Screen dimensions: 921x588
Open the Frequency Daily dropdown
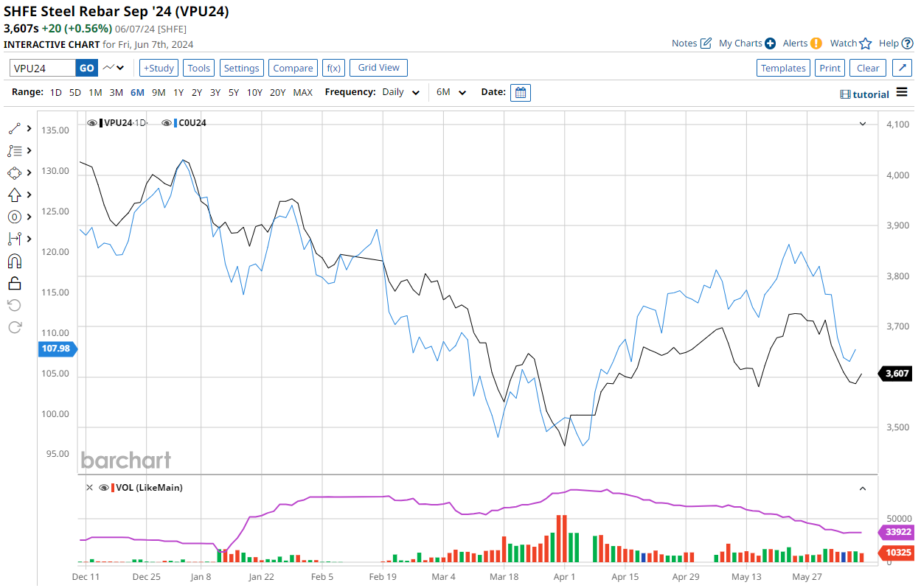click(401, 93)
